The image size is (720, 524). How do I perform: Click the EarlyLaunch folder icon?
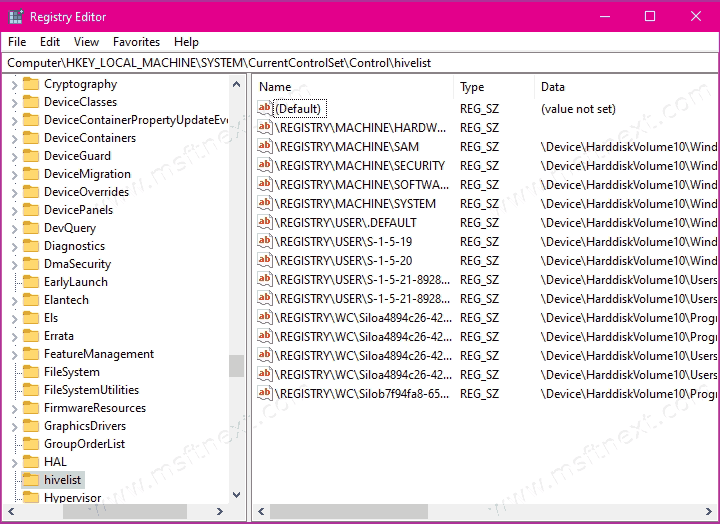(x=31, y=282)
